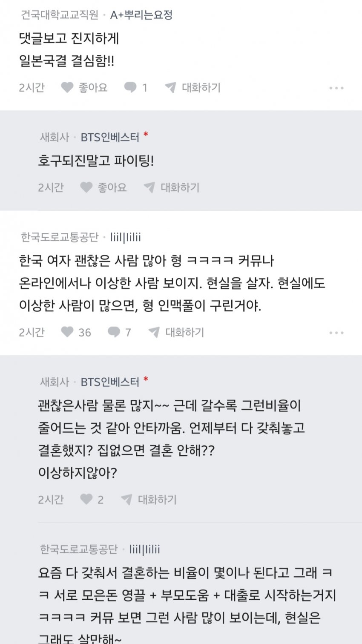The image size is (362, 644).
Task: Like the 호구되진말고 파이팅 reply
Action: click(x=86, y=187)
